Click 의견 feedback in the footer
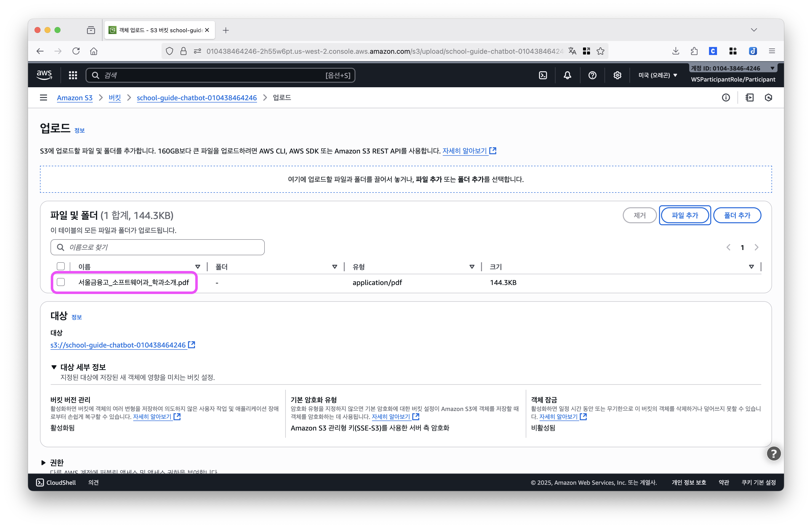 point(93,482)
